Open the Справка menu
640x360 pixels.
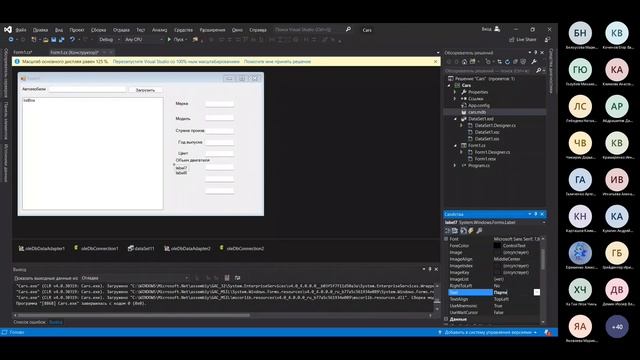[x=258, y=30]
